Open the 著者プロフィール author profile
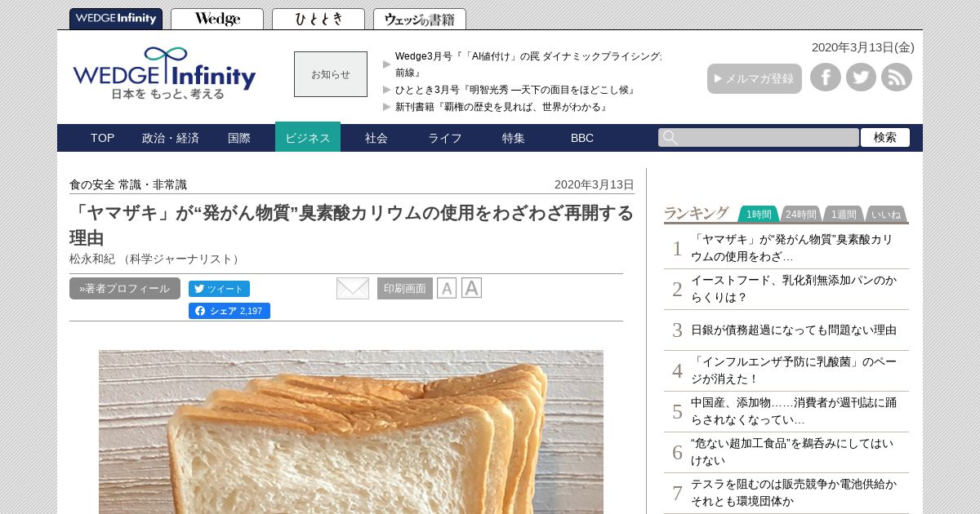This screenshot has width=980, height=514. point(125,288)
